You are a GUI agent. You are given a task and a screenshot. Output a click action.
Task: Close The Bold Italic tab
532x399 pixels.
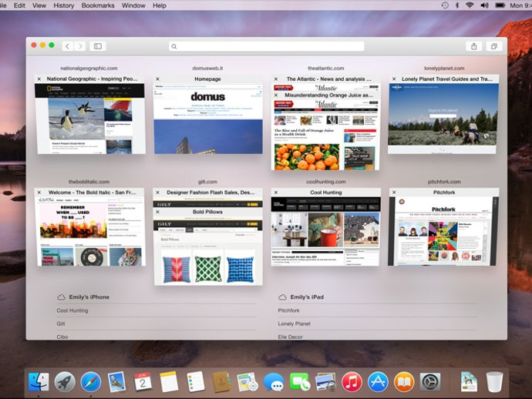click(x=39, y=193)
